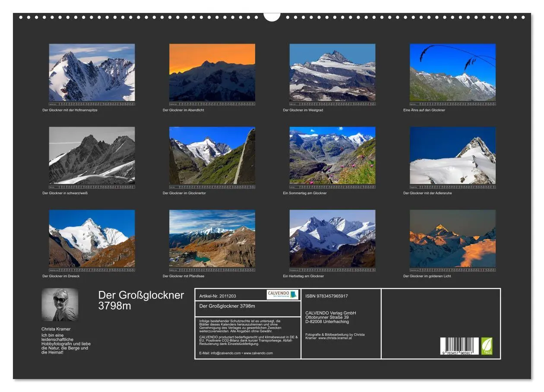The image size is (544, 392).
Task: Select the Artikel-Nr. 2011203 field
Action: pyautogui.click(x=217, y=296)
